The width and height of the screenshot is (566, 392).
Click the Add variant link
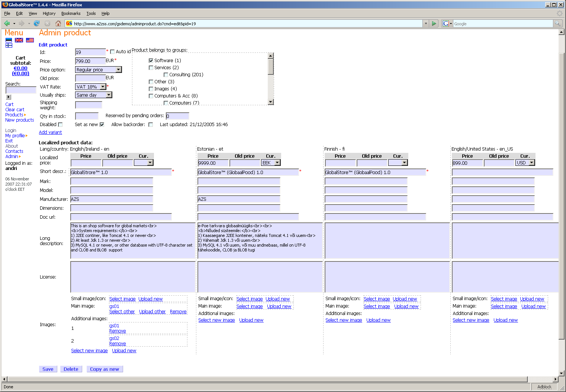51,132
